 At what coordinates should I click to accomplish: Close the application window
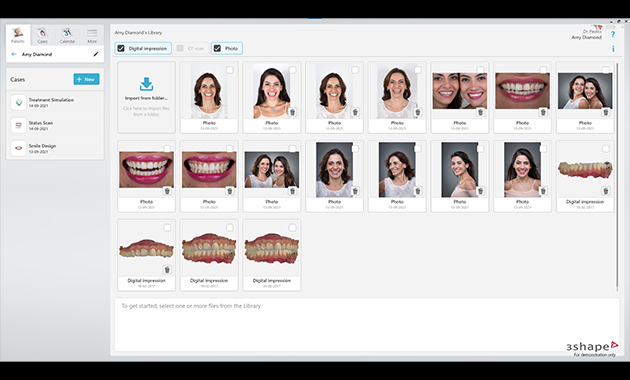click(x=626, y=21)
